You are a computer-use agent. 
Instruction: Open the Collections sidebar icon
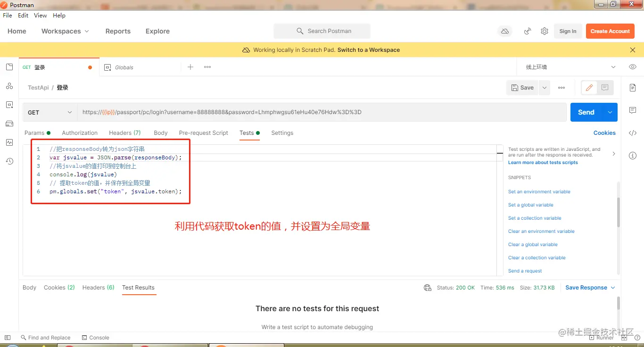(9, 67)
